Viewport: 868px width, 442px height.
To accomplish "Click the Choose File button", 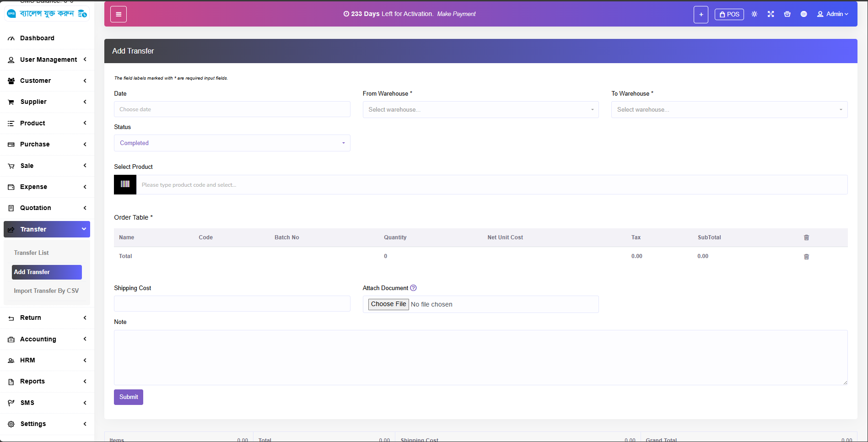I will click(x=388, y=304).
